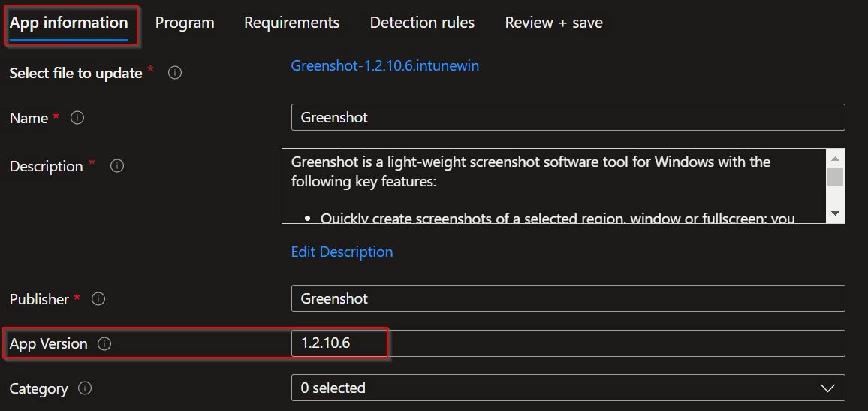
Task: Show info icon next to Name
Action: pyautogui.click(x=77, y=117)
